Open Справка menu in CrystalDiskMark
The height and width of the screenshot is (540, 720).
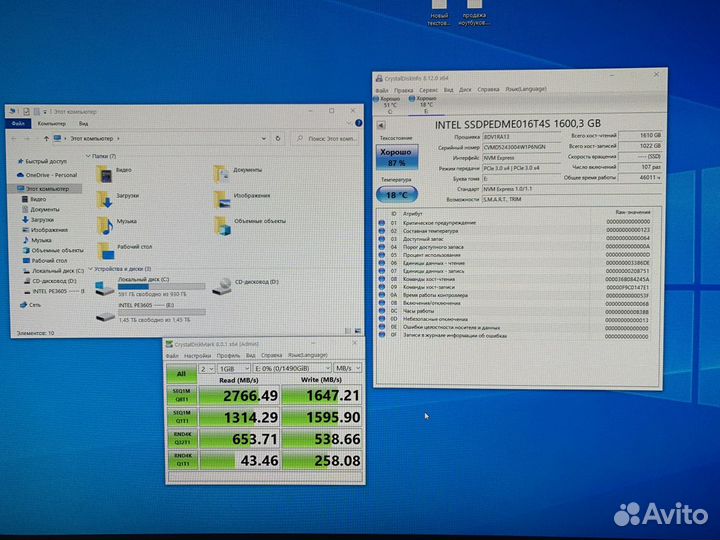pos(271,355)
